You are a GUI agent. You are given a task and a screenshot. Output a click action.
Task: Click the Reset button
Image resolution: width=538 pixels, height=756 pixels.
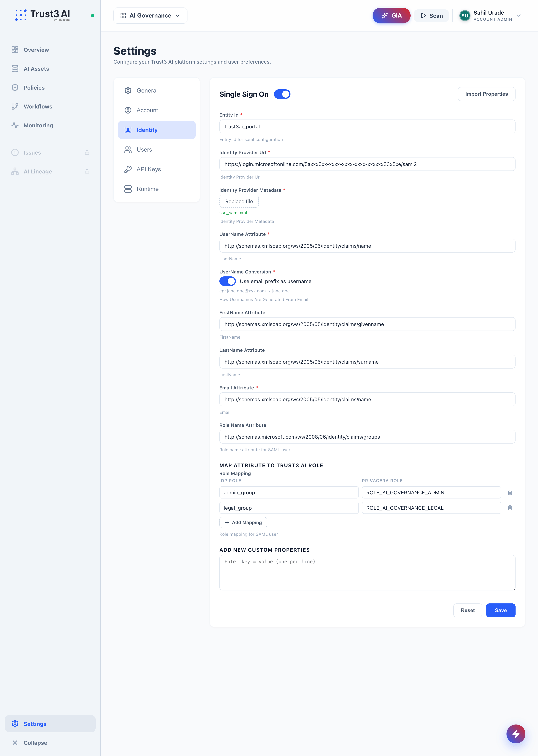(x=468, y=610)
